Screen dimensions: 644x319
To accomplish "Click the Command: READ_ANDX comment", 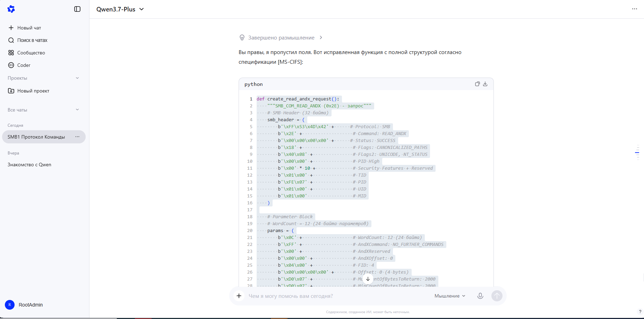I will [x=379, y=133].
